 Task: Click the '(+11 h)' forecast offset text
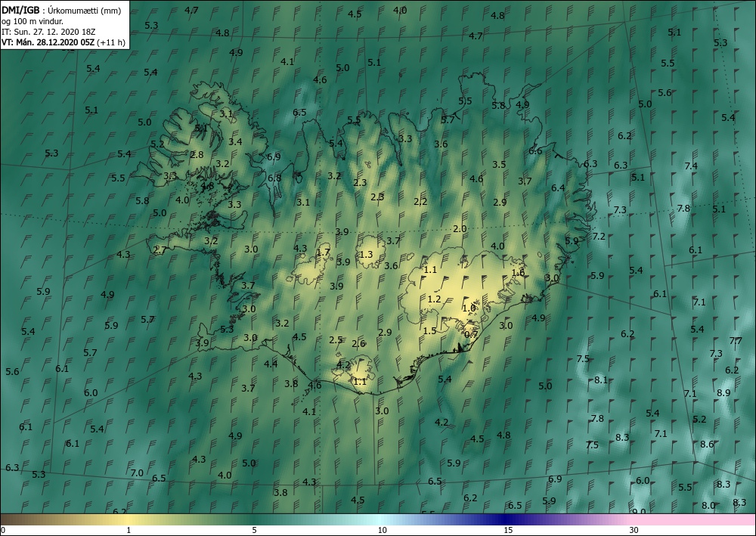point(111,42)
